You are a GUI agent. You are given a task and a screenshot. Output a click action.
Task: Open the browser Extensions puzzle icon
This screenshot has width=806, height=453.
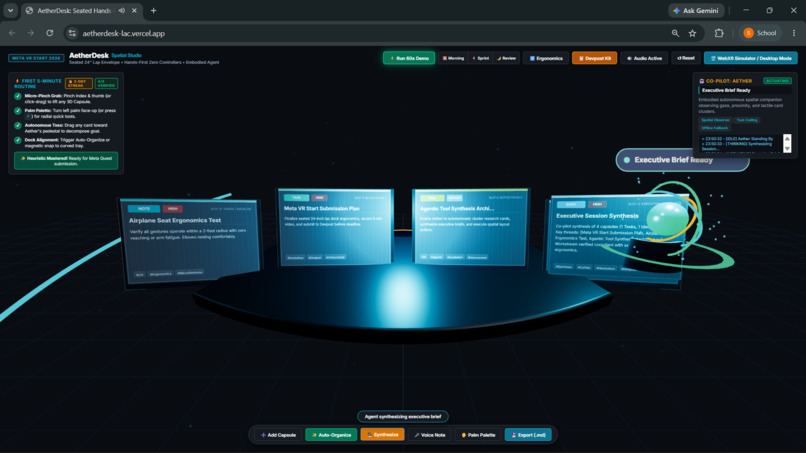(x=719, y=33)
